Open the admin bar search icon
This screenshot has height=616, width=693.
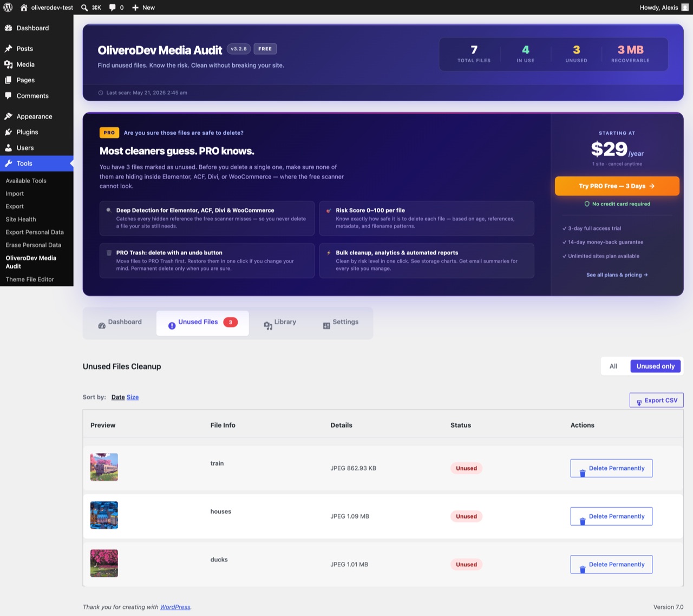point(84,8)
